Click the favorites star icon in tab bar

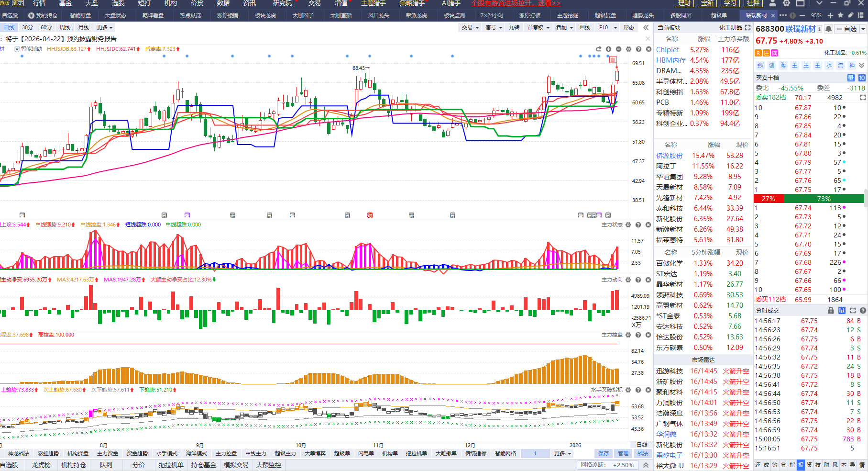click(x=840, y=15)
